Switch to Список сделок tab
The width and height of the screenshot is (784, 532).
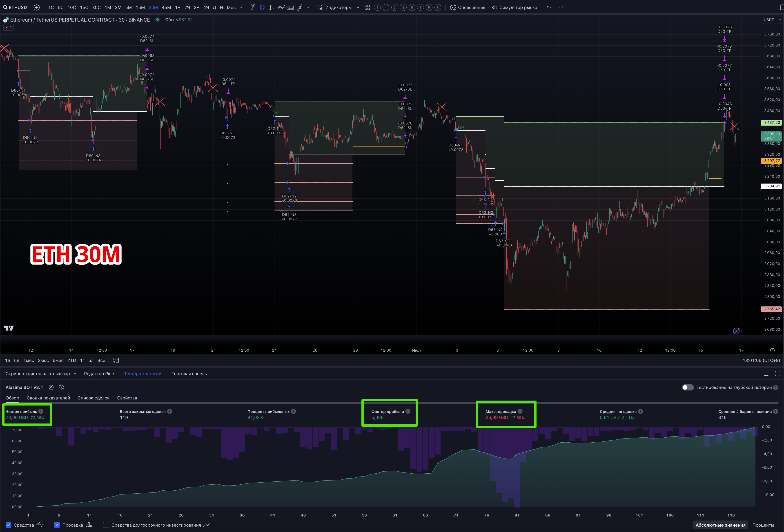tap(94, 398)
